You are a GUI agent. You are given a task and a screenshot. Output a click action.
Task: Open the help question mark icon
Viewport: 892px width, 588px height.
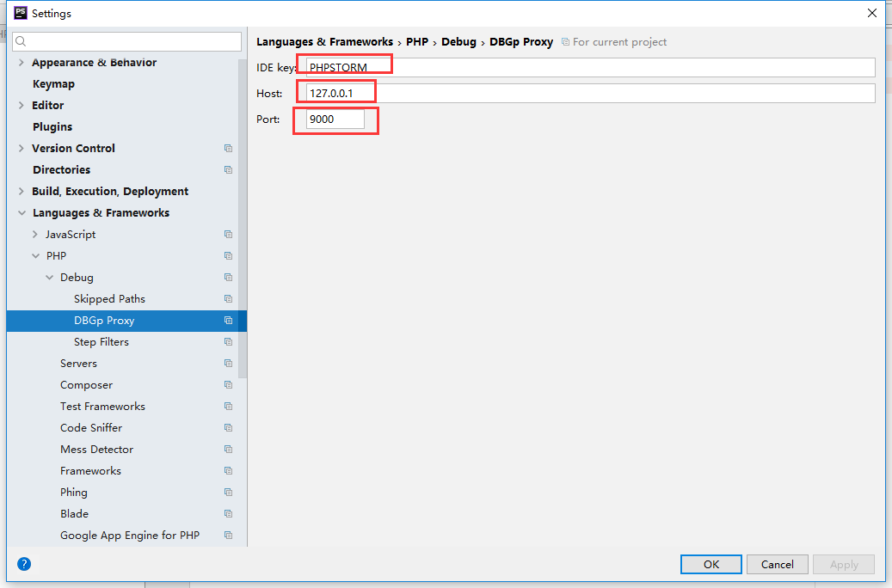[24, 564]
